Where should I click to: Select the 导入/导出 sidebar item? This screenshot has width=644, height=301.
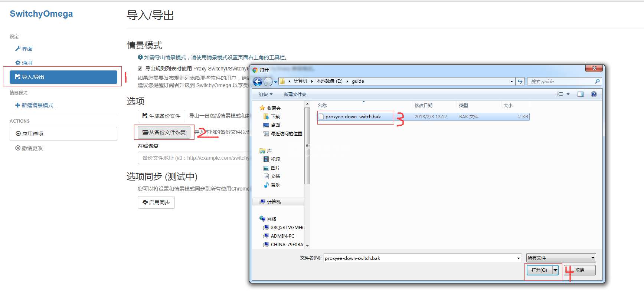(x=63, y=77)
